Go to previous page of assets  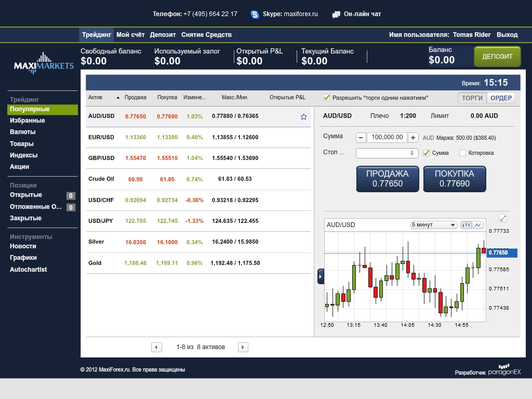156,347
